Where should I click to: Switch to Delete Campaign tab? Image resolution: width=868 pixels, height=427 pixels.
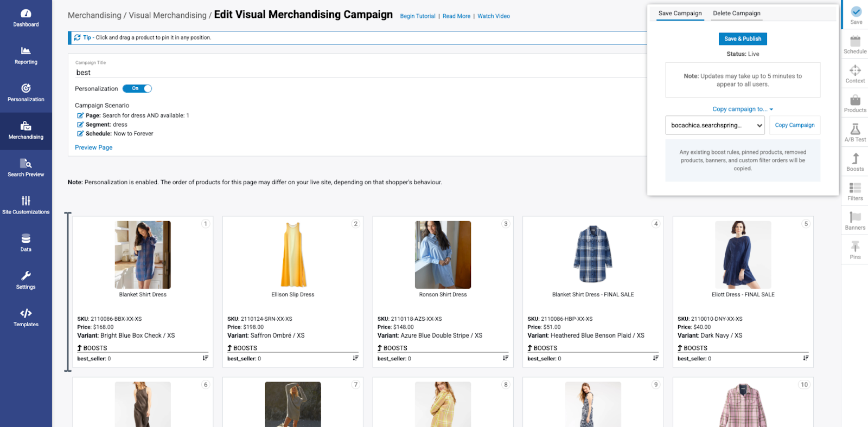coord(736,14)
